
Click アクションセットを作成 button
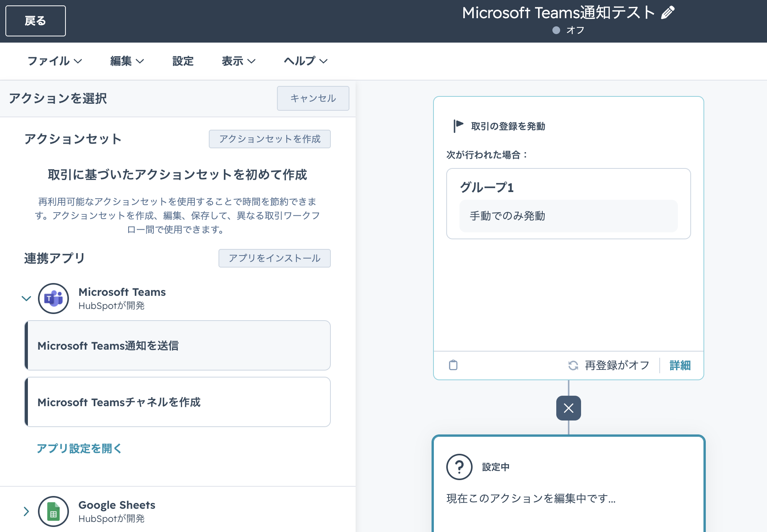coord(270,139)
